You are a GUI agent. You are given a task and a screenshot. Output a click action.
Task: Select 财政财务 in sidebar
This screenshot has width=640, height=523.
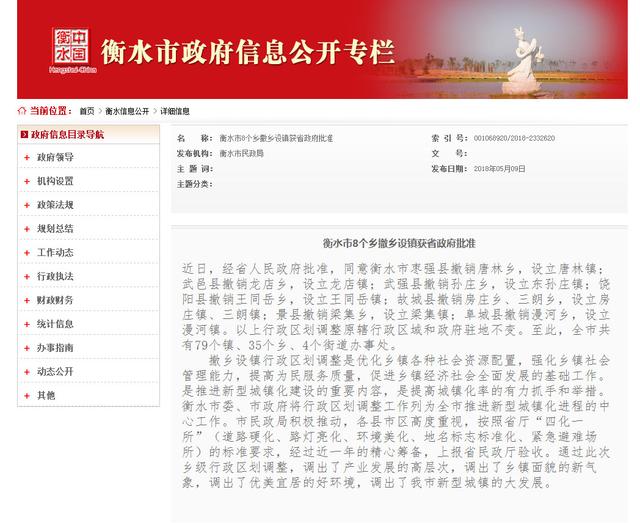point(55,300)
